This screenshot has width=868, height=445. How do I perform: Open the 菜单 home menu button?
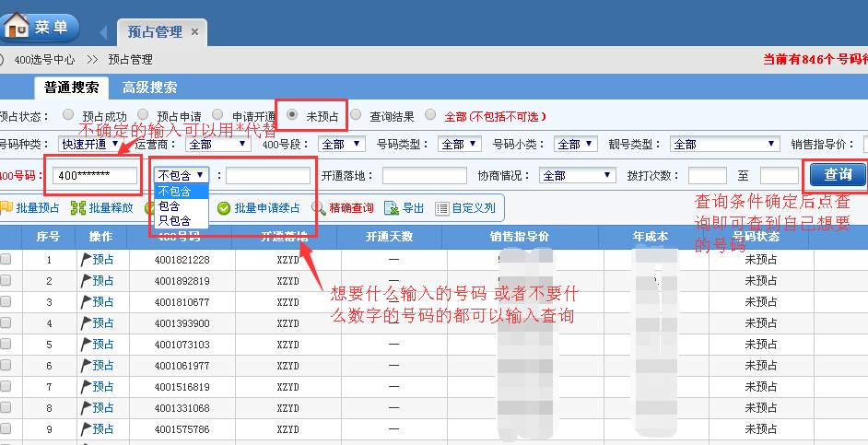(x=39, y=27)
